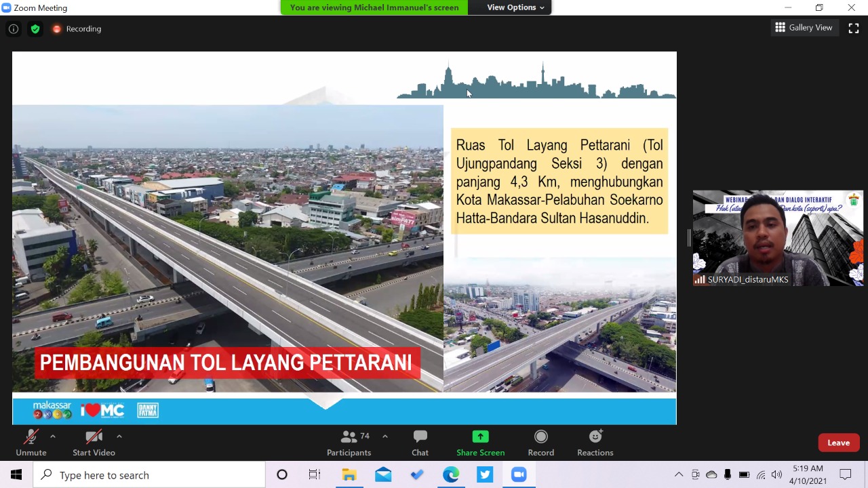Open the Chat panel

coord(420,443)
